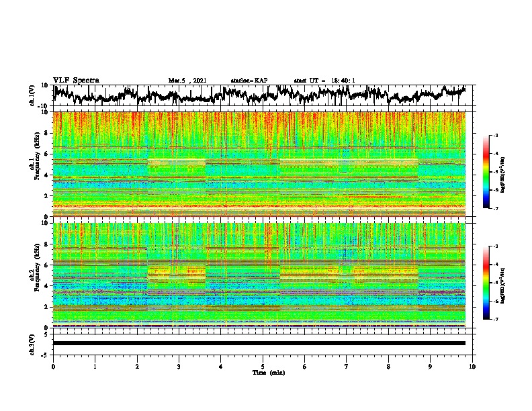Click time axis tick label "5"
This screenshot has width=532, height=411.
pos(263,367)
